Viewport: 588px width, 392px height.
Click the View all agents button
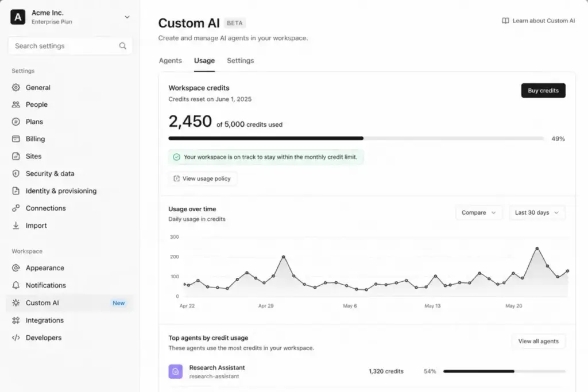[x=538, y=341]
